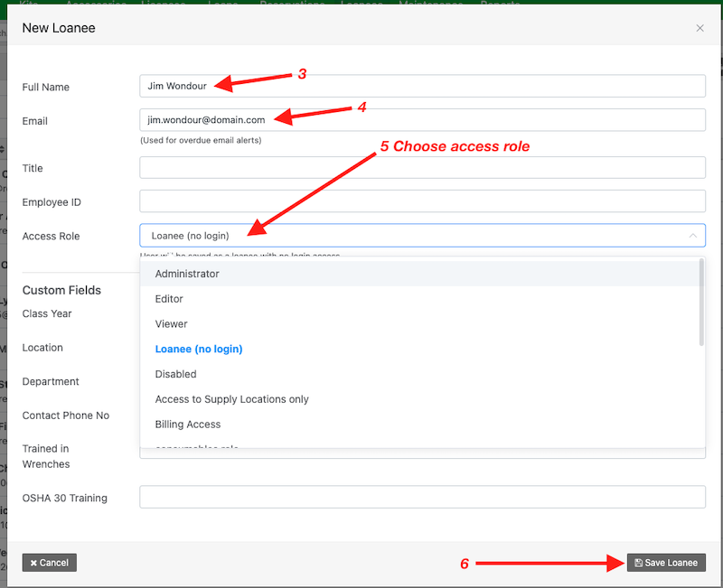This screenshot has height=588, width=723.
Task: Click the Cancel button
Action: click(49, 562)
